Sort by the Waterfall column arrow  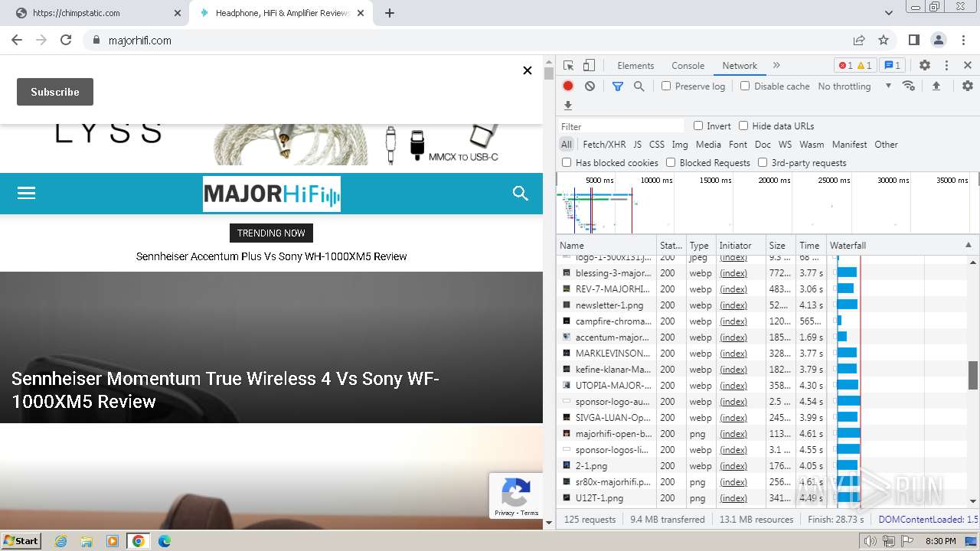[968, 246]
